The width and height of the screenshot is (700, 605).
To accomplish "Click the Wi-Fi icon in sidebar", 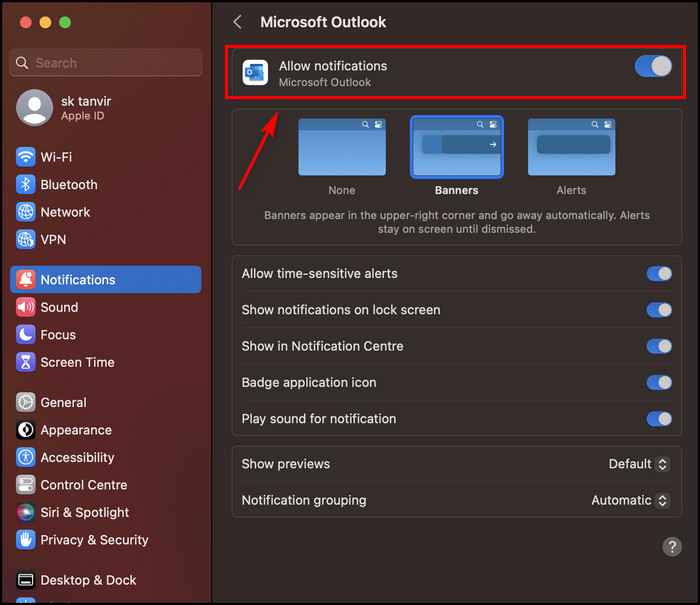I will (25, 157).
